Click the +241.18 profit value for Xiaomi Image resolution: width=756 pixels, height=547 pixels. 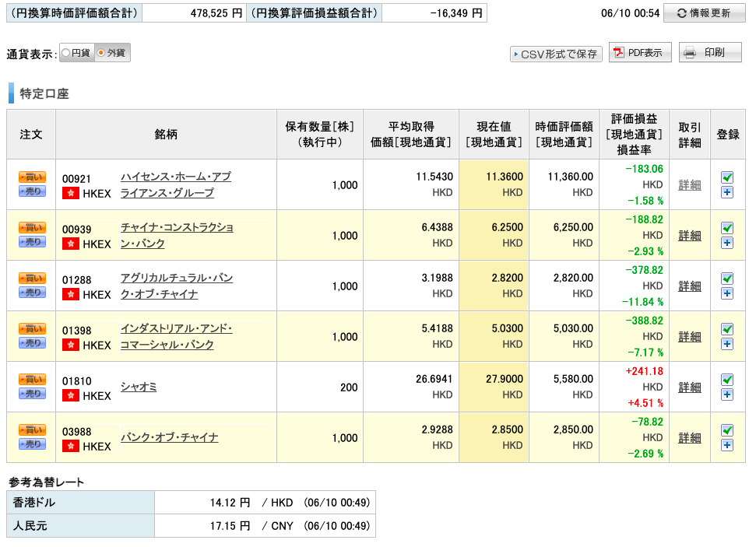pos(644,372)
